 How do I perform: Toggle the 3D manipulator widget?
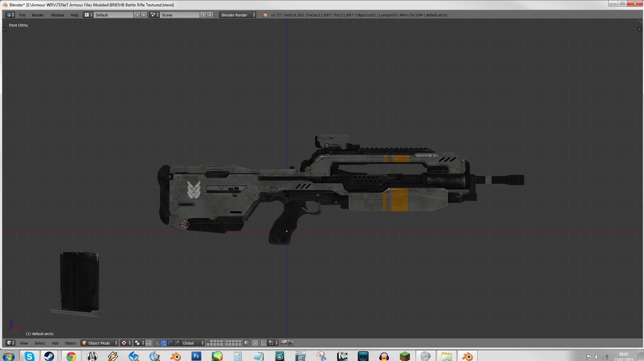pyautogui.click(x=157, y=343)
